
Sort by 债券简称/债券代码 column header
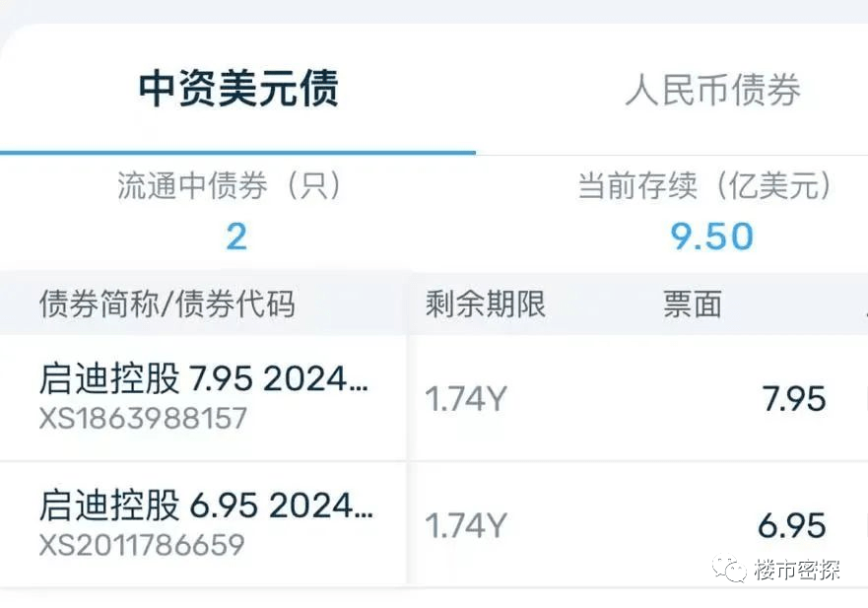click(167, 304)
